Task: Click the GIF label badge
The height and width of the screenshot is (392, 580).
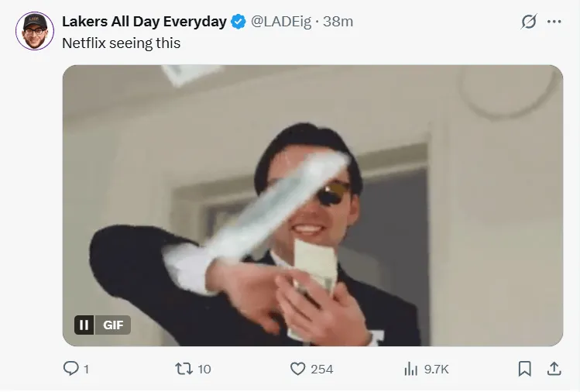Action: [x=113, y=325]
